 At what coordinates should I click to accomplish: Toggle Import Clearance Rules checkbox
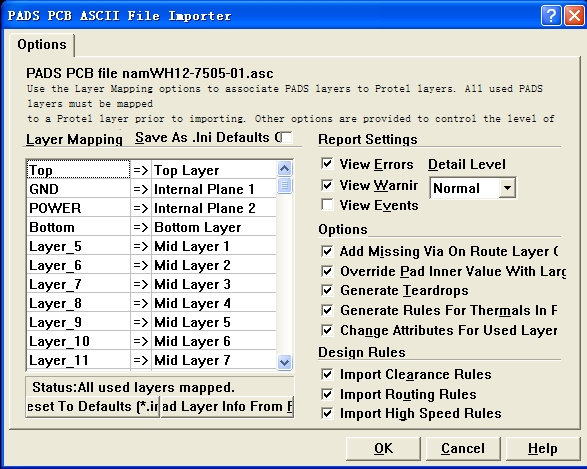tap(327, 374)
